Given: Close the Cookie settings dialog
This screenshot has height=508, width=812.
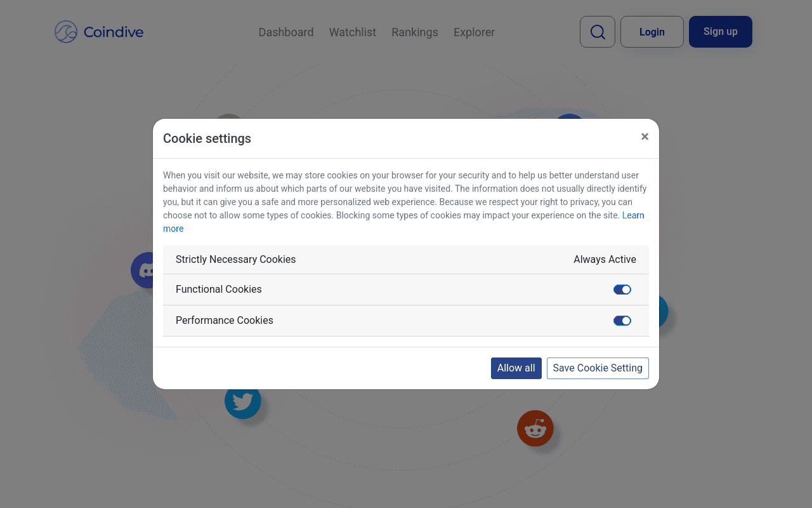Looking at the screenshot, I should tap(645, 137).
